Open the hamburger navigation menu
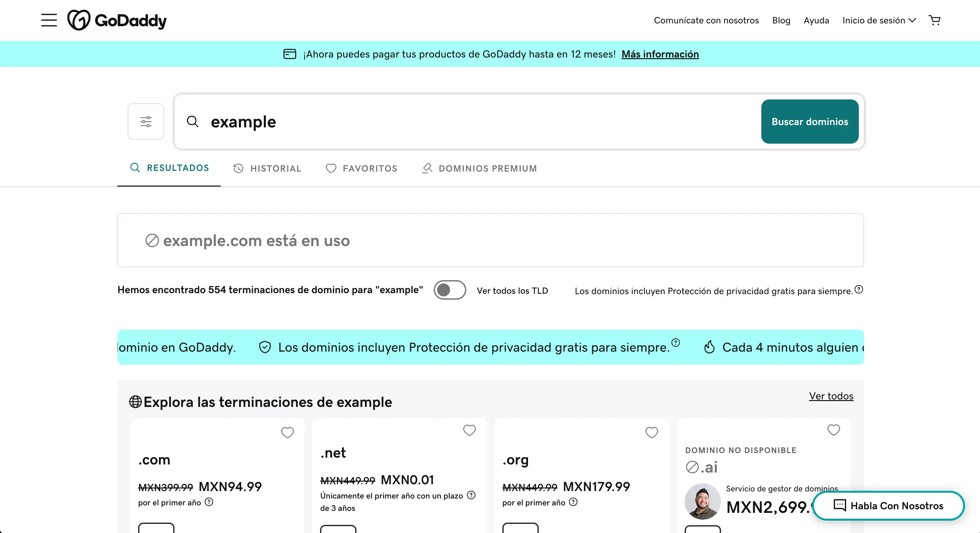 click(49, 20)
